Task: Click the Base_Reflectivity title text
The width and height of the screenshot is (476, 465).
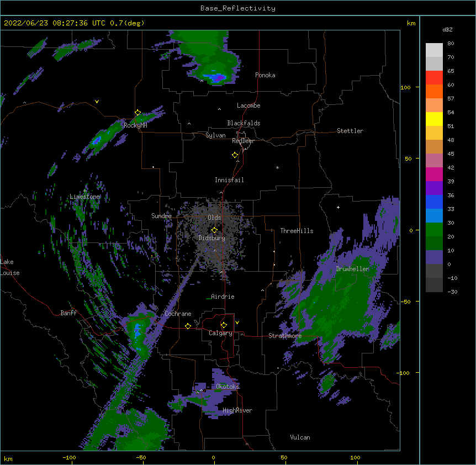Action: click(238, 8)
